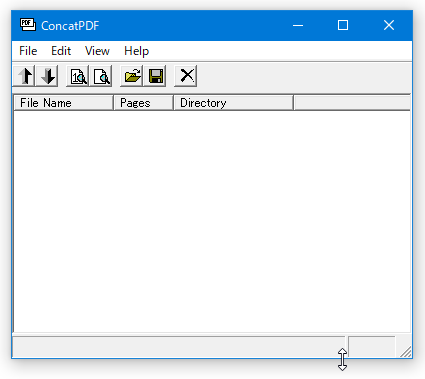Viewport: 425px width, 379px height.
Task: Click the document magnifier preview icon
Action: 101,76
